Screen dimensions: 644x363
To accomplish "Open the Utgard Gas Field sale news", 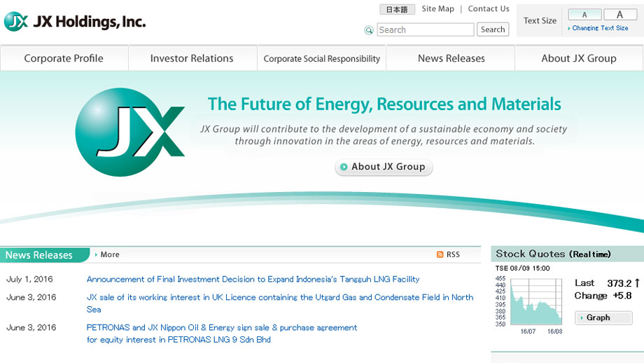I will [x=280, y=303].
